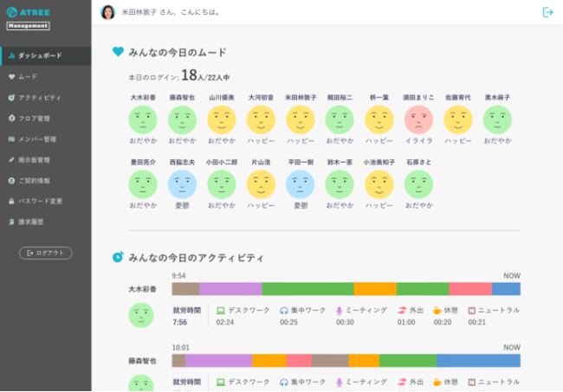Click 大河初音's yellow happy mood face
The image size is (563, 392).
261,119
